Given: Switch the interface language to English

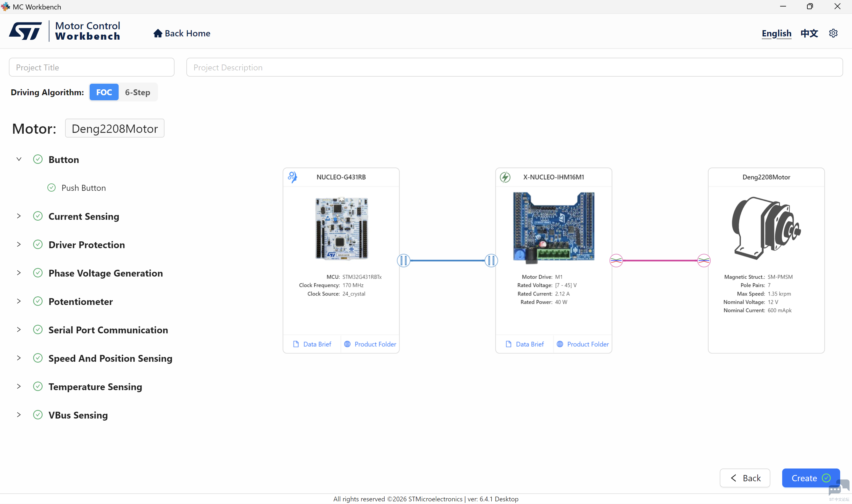Looking at the screenshot, I should [776, 33].
